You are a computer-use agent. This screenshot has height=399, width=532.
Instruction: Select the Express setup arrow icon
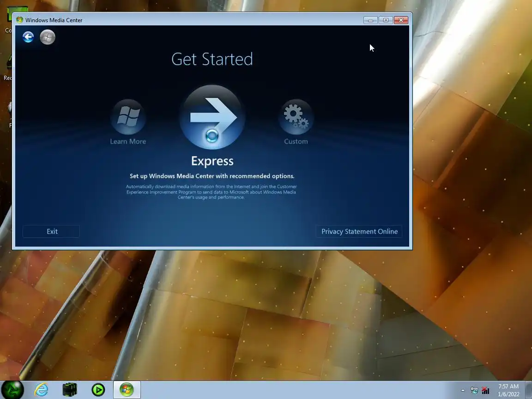tap(212, 117)
